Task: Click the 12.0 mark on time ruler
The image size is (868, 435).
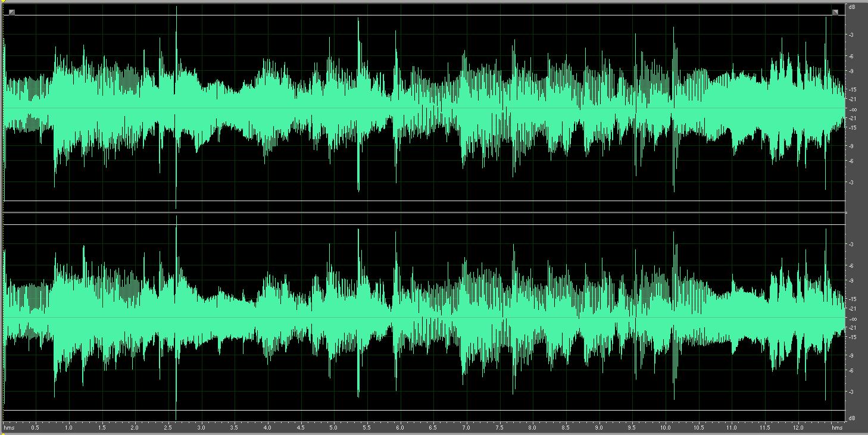Action: click(797, 427)
